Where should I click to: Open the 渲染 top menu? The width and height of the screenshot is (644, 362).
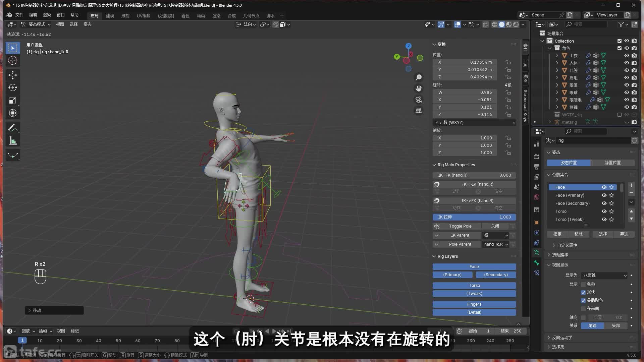coord(47,15)
